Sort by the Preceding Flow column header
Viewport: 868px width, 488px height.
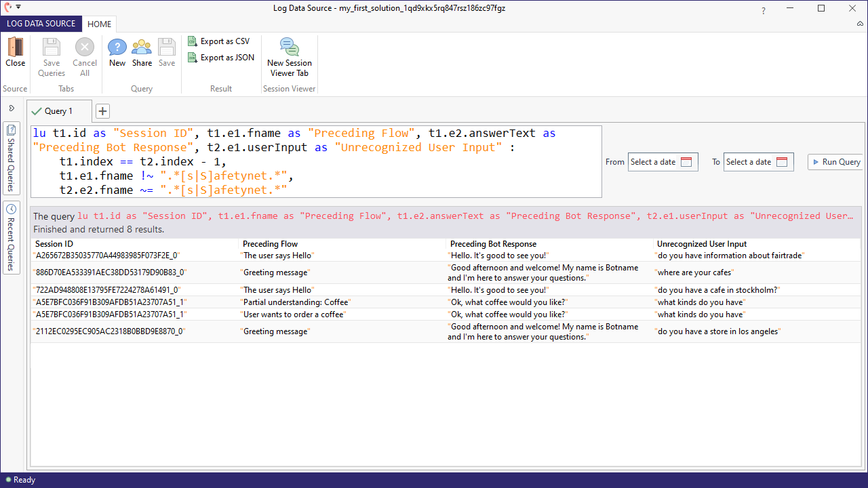pyautogui.click(x=270, y=244)
